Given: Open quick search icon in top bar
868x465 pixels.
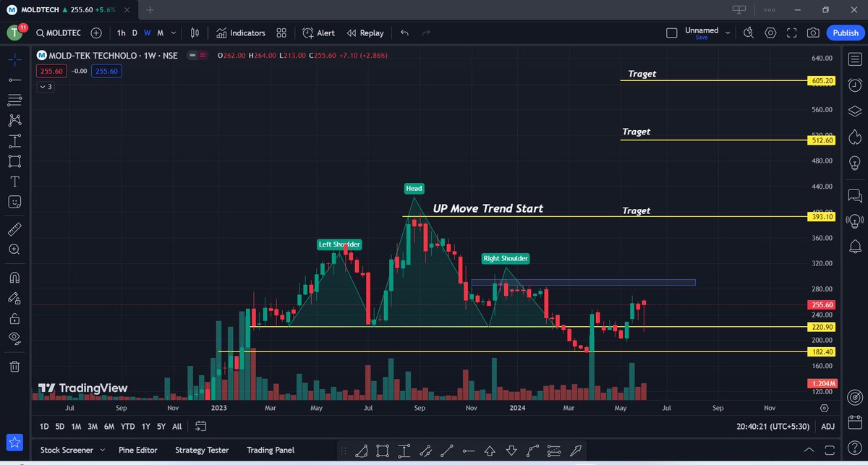Looking at the screenshot, I should click(749, 33).
